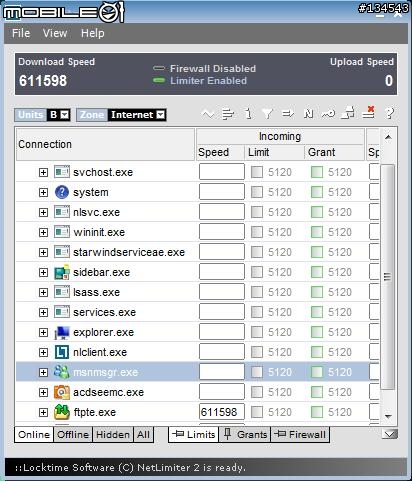Click the vertical scrollbar thumb
Image resolution: width=412 pixels, height=481 pixels.
388,277
